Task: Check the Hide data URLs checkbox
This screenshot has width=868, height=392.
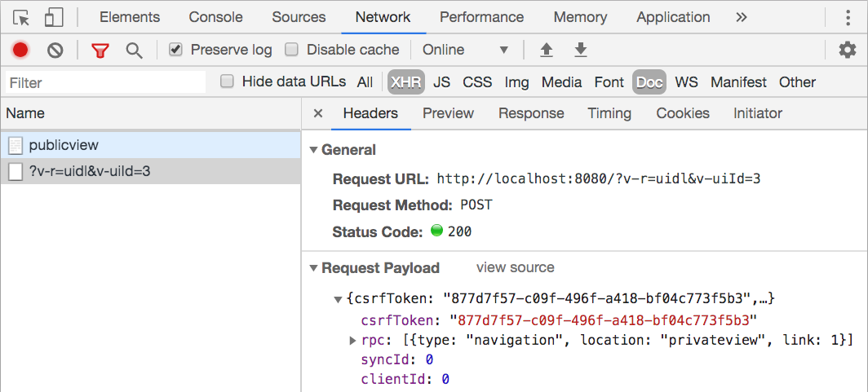Action: (x=227, y=81)
